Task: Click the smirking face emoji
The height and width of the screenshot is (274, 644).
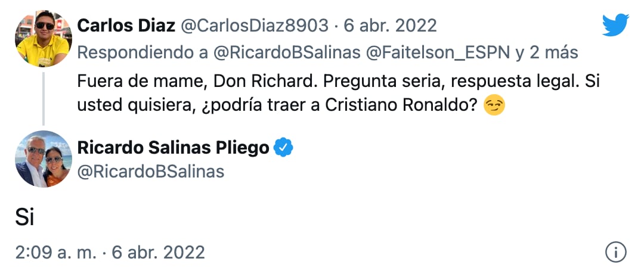Action: pos(495,107)
